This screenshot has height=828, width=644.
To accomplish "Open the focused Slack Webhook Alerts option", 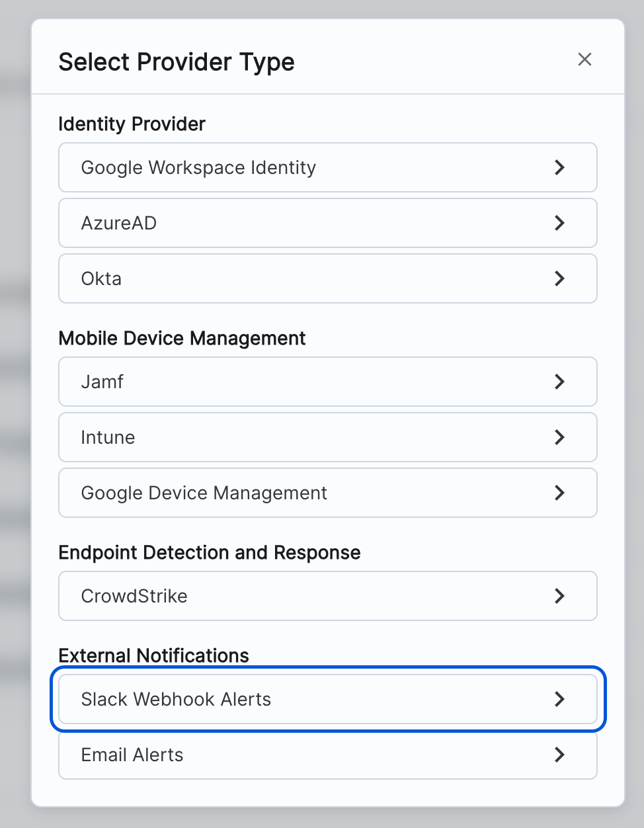I will (176, 699).
